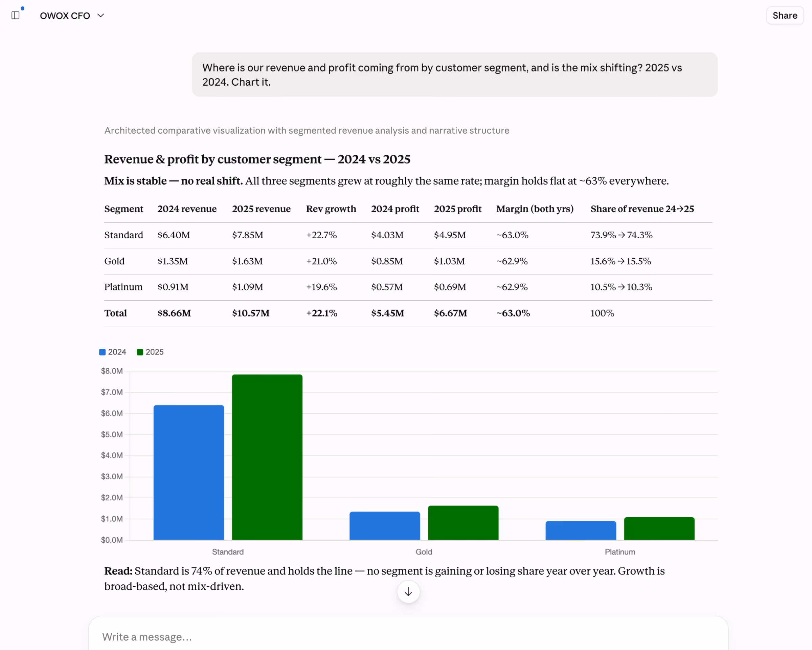Click the 'Gold' row label in table
Image resolution: width=812 pixels, height=650 pixels.
coord(114,261)
